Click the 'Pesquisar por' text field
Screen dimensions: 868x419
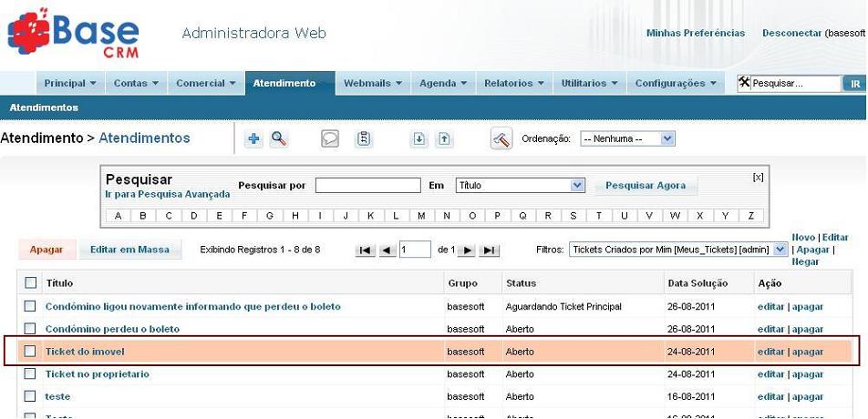pyautogui.click(x=367, y=186)
